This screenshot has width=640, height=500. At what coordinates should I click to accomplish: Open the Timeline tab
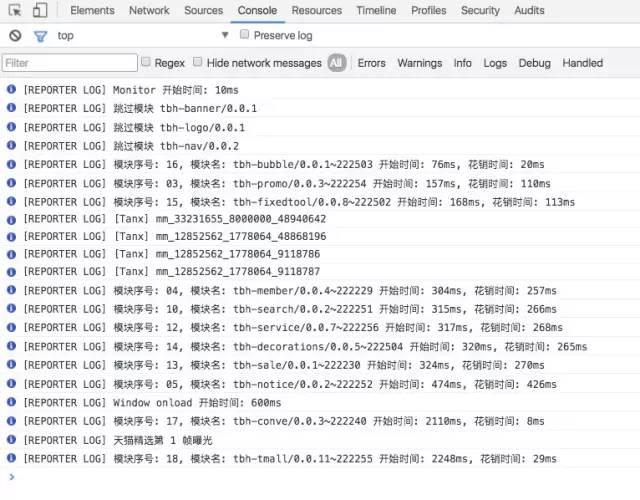pos(376,11)
